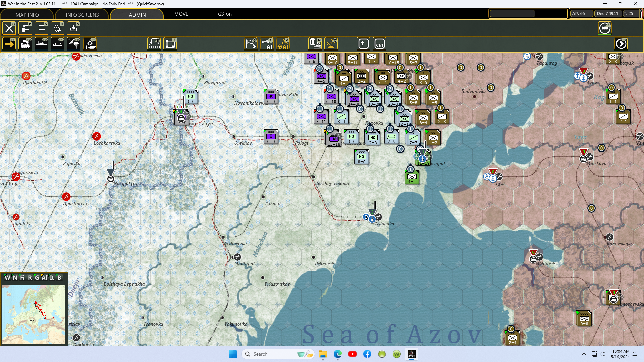Screen dimensions: 644x362
Task: Open File Explorer from the taskbar
Action: point(323,354)
